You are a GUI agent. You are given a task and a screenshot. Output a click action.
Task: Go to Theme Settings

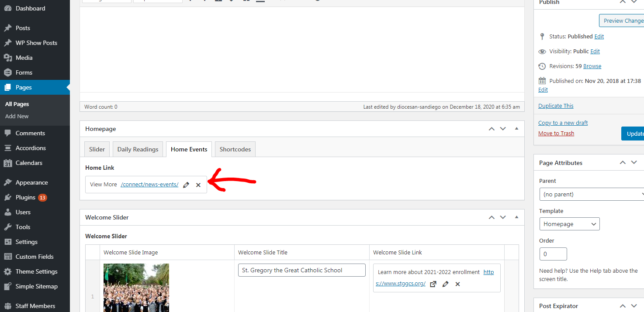click(x=36, y=271)
